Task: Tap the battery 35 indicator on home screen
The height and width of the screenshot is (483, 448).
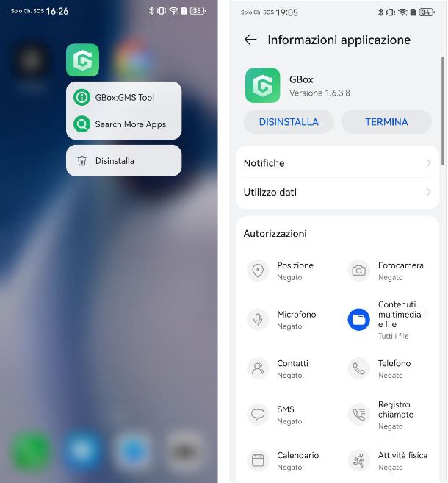Action: point(198,11)
